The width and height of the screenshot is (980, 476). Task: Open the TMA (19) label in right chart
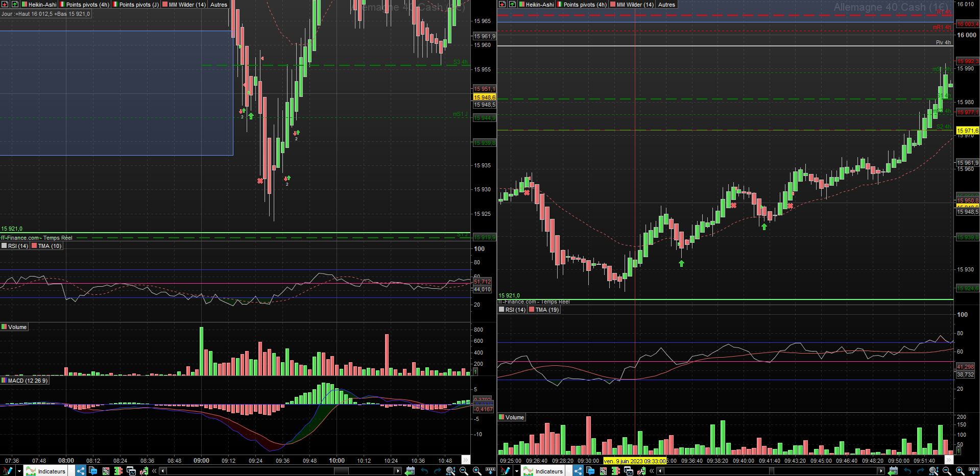click(x=544, y=310)
